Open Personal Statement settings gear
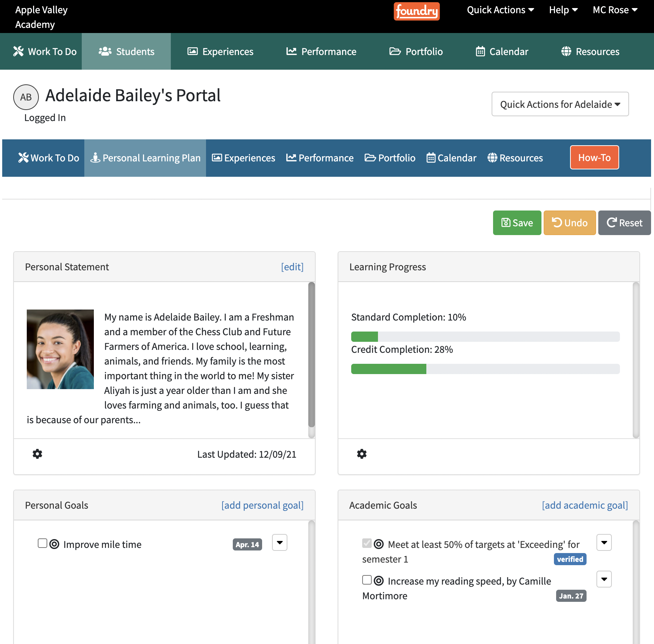This screenshot has width=654, height=644. point(37,454)
